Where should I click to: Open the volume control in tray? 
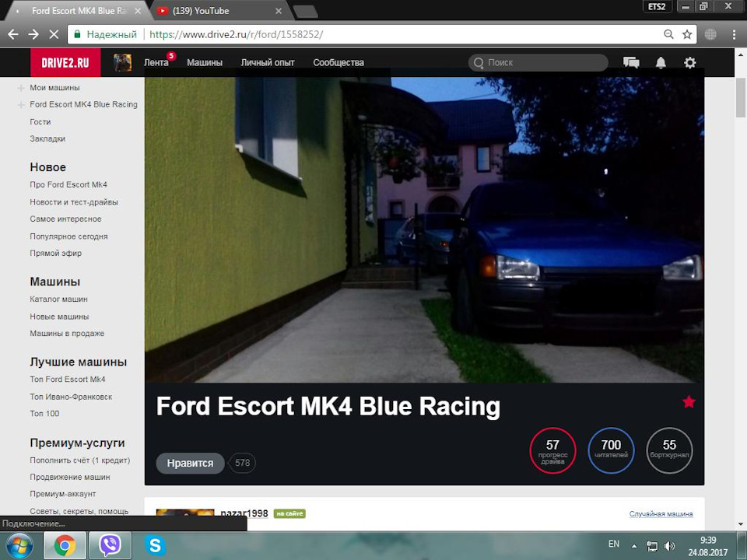[x=670, y=546]
